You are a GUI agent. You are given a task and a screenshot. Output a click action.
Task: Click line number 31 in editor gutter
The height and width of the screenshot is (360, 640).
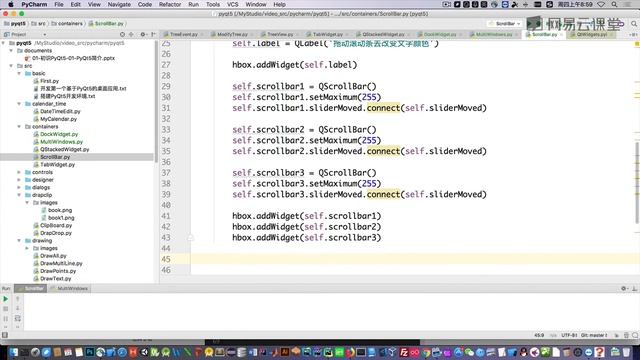coord(166,108)
